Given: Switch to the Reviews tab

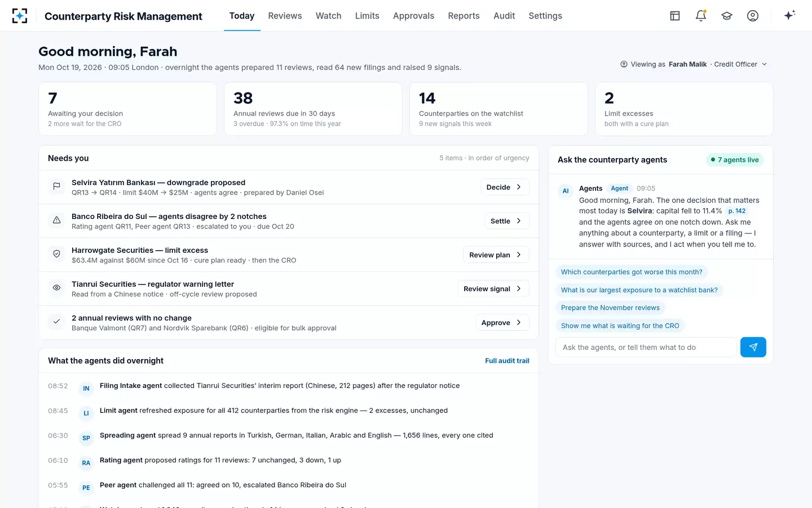Looking at the screenshot, I should (x=285, y=16).
